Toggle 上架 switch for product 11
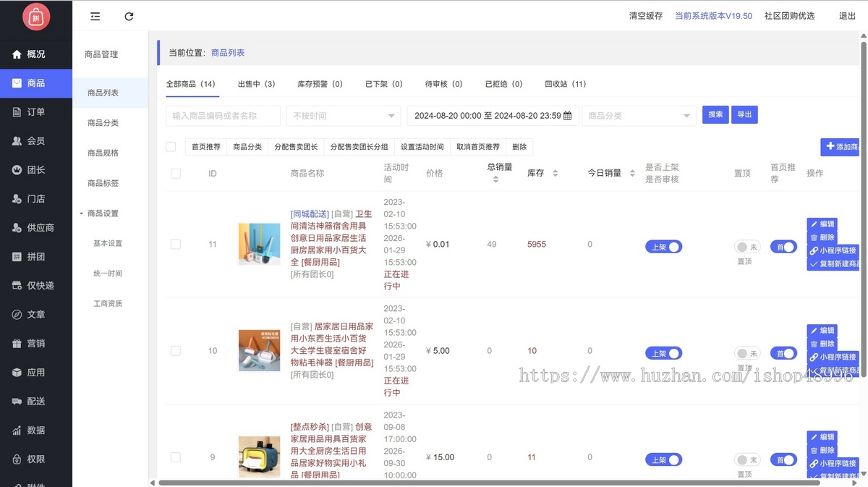The image size is (868, 487). (663, 247)
